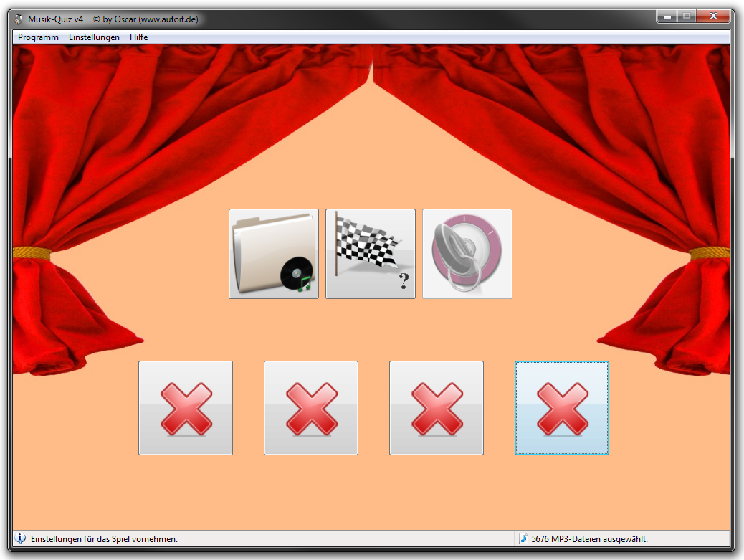Click the first red X answer button
The width and height of the screenshot is (744, 560).
click(186, 408)
